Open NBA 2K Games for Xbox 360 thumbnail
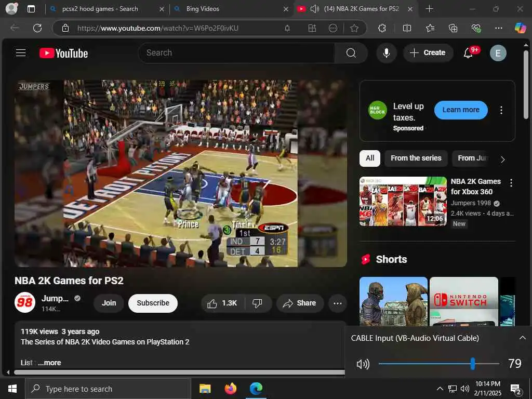Screen dimensions: 532x399 click(403, 201)
